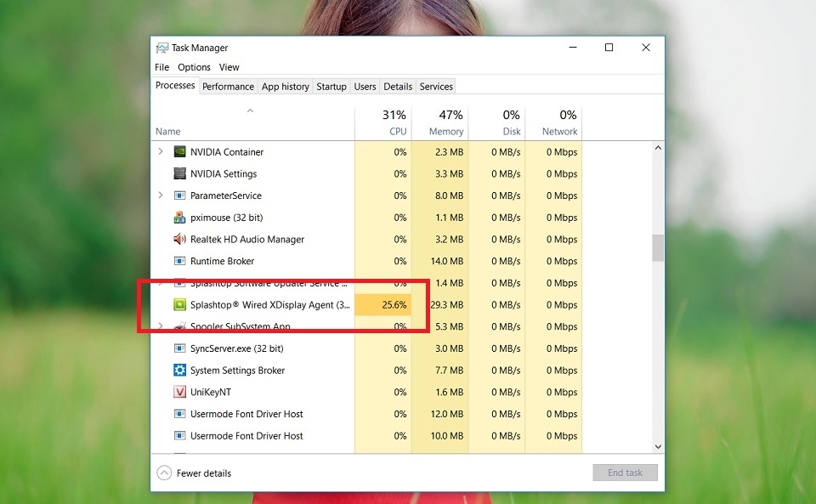
Task: Select Splashtop Wired XDisplay Agent row
Action: (x=366, y=305)
